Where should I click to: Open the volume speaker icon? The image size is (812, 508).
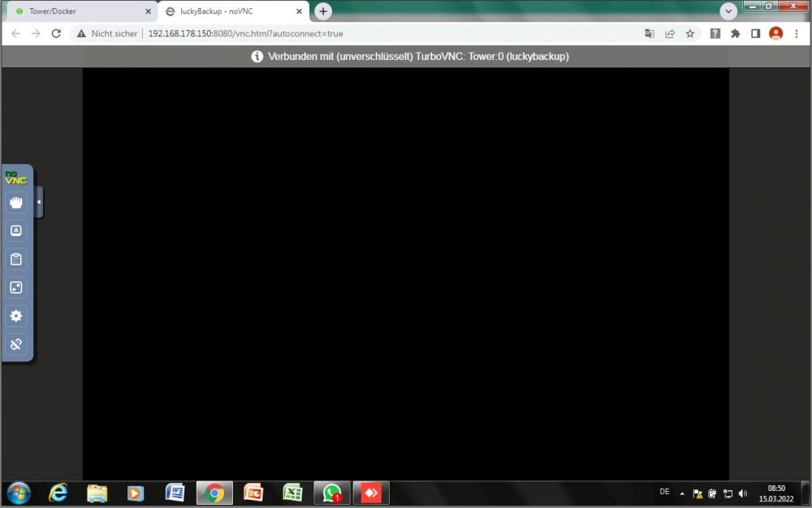click(x=743, y=493)
